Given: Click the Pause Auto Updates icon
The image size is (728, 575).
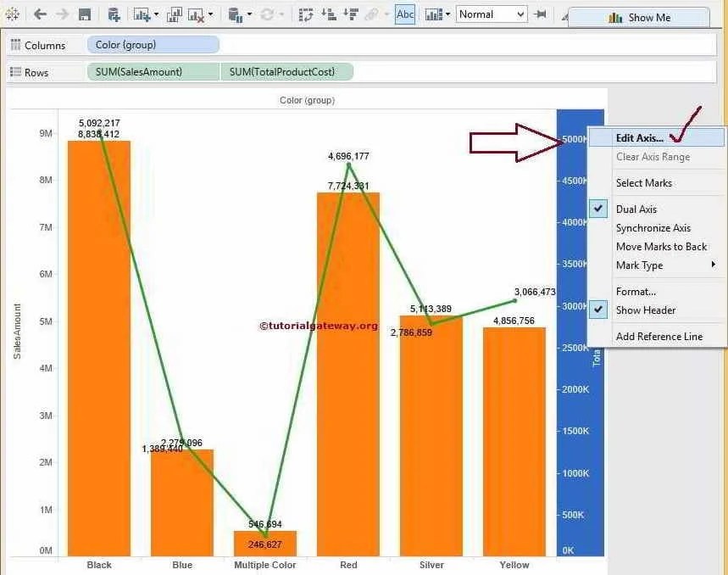Looking at the screenshot, I should [236, 15].
